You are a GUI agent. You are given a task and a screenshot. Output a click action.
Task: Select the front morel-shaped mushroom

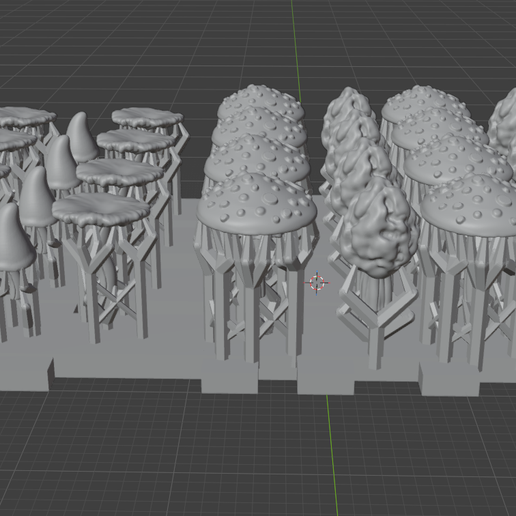[380, 228]
